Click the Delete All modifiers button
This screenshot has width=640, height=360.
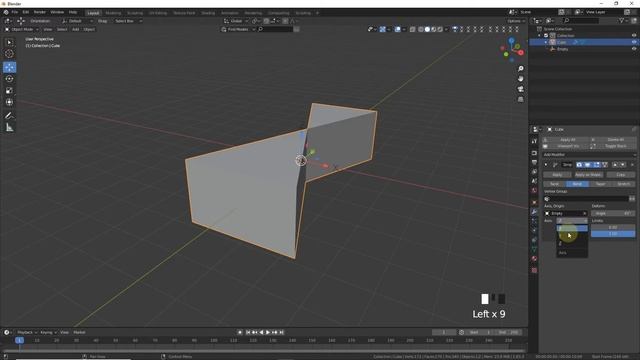tap(613, 140)
